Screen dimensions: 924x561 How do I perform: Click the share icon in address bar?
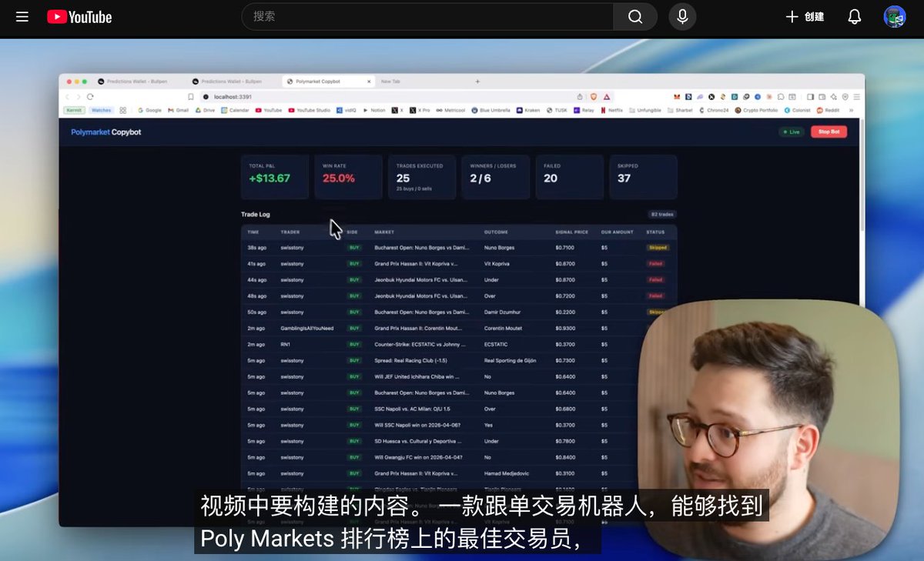[580, 96]
